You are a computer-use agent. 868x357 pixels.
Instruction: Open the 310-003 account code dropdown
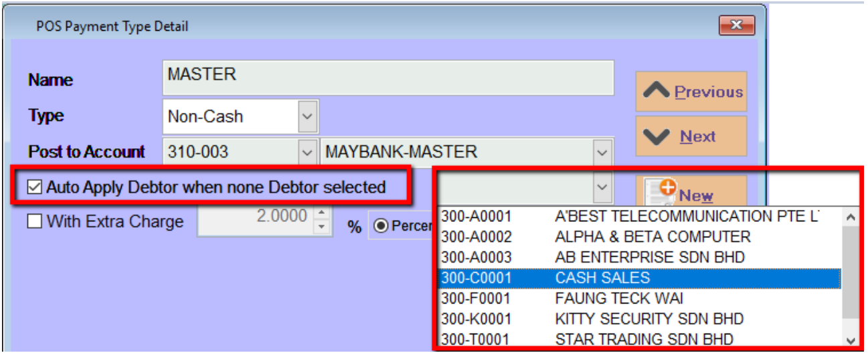pyautogui.click(x=307, y=152)
